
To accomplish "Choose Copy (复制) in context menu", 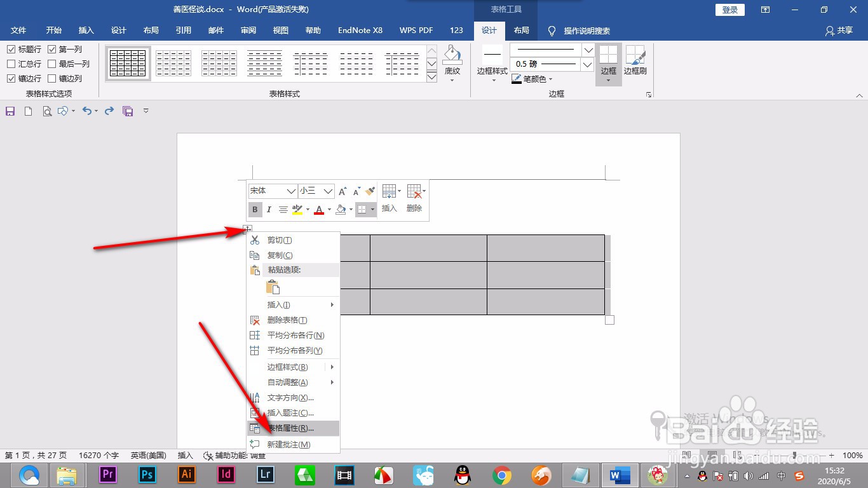I will [293, 255].
